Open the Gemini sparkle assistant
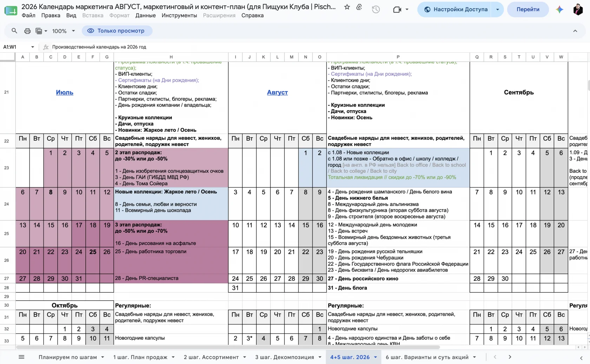This screenshot has height=364, width=590. [559, 9]
